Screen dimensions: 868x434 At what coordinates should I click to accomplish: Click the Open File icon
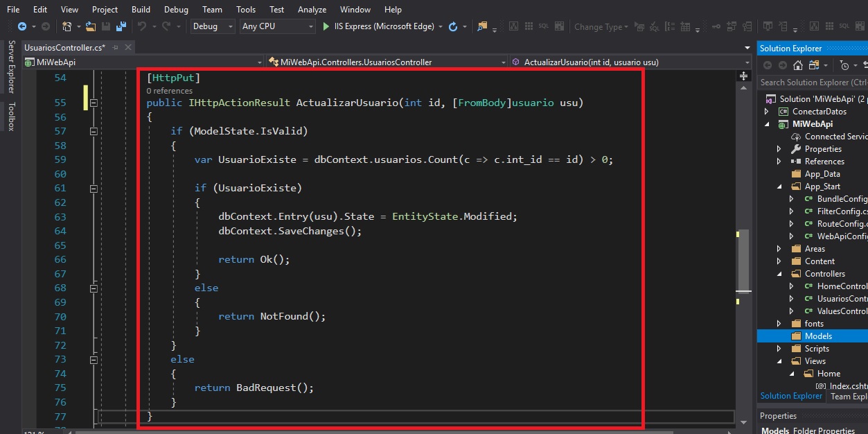(x=92, y=26)
